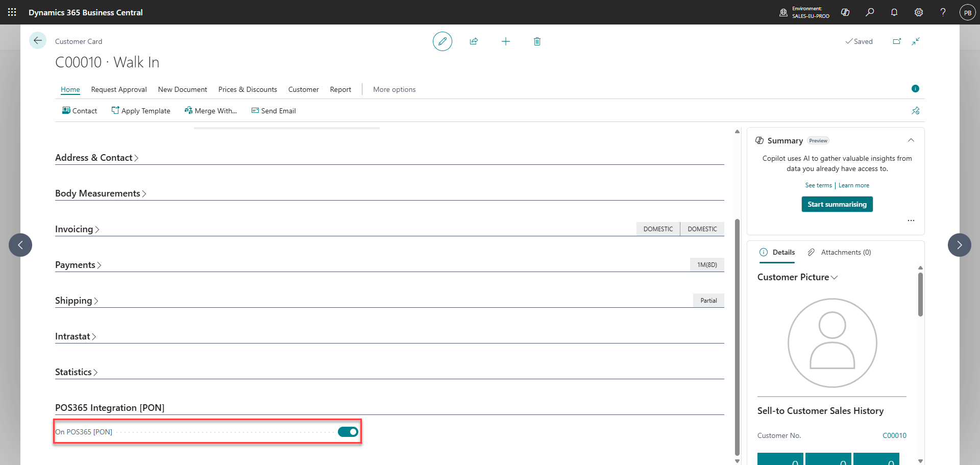Click the edit pencil icon

[443, 41]
